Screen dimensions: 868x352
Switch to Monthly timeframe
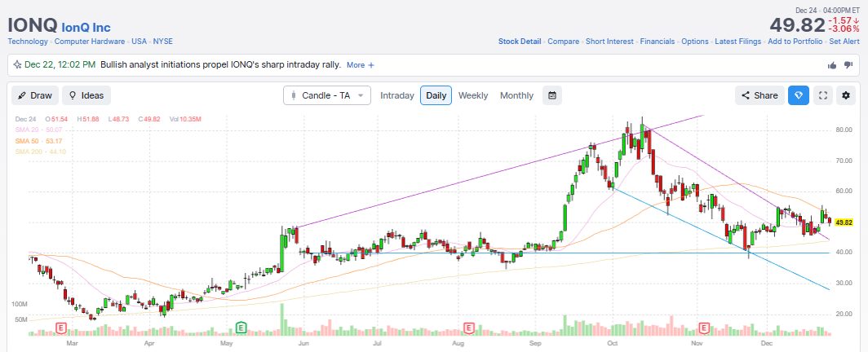coord(516,95)
